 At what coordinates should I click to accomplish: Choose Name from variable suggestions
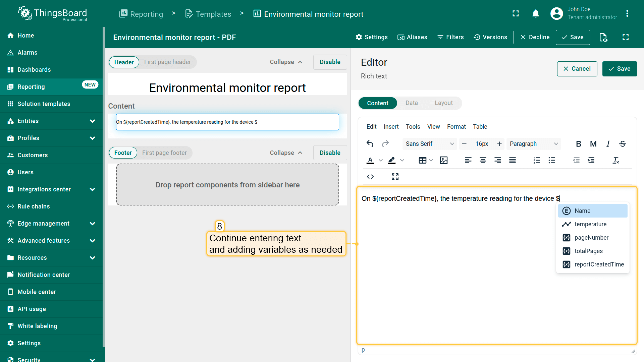(593, 211)
